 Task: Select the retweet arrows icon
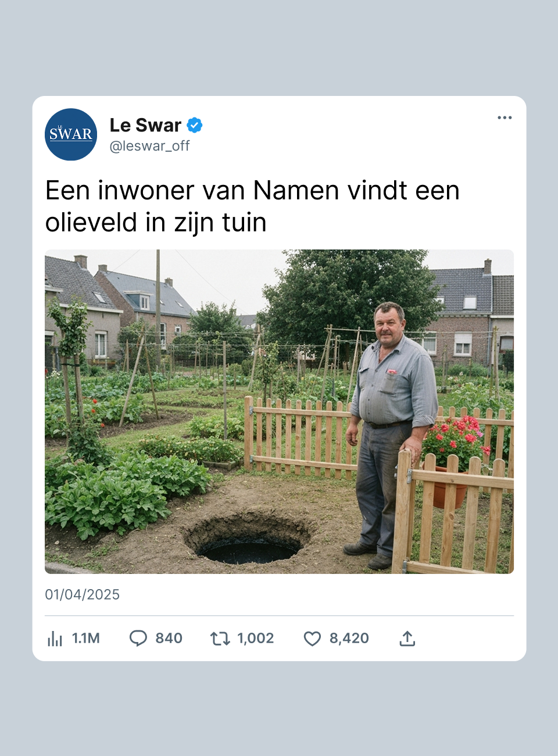click(220, 638)
